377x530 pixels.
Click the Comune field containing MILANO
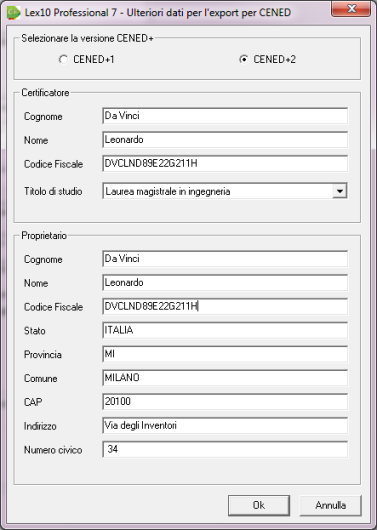(225, 378)
